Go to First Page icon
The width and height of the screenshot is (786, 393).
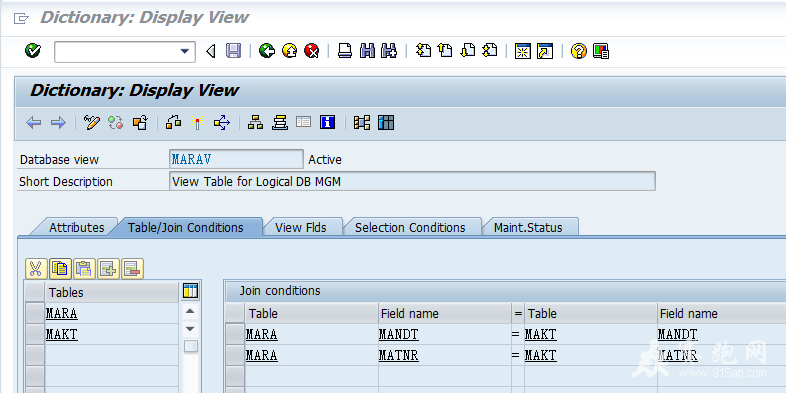424,51
